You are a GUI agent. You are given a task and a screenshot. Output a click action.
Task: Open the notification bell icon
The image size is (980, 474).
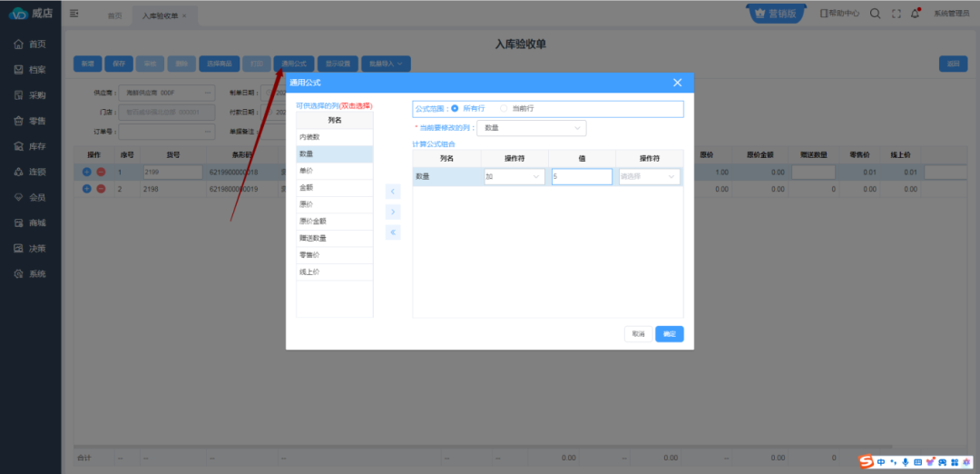(916, 14)
